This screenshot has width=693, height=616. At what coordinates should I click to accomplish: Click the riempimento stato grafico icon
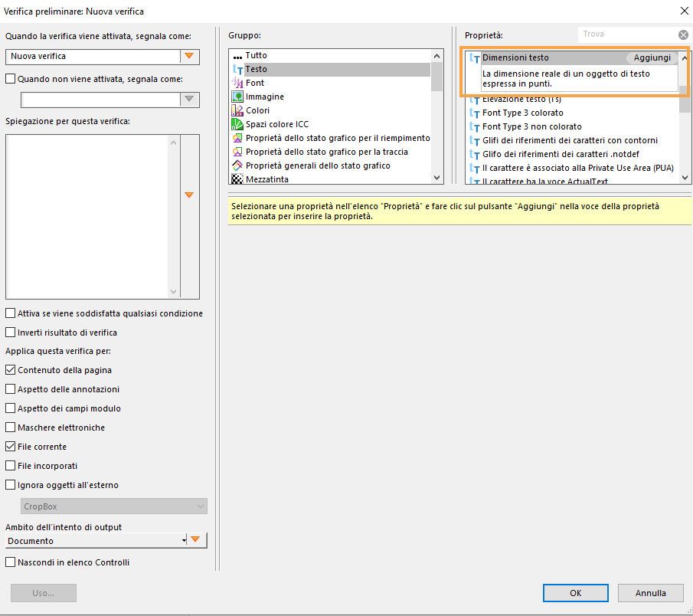click(x=237, y=138)
